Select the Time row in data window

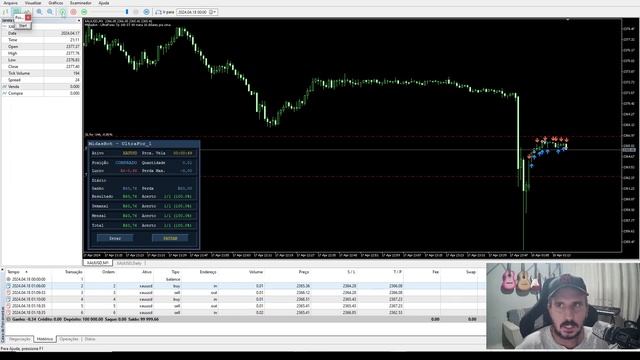coord(41,40)
